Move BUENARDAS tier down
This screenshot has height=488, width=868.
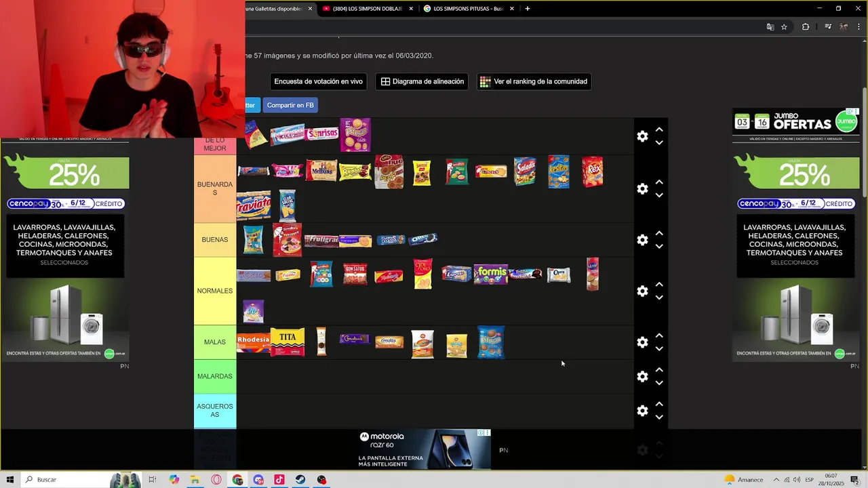point(659,195)
